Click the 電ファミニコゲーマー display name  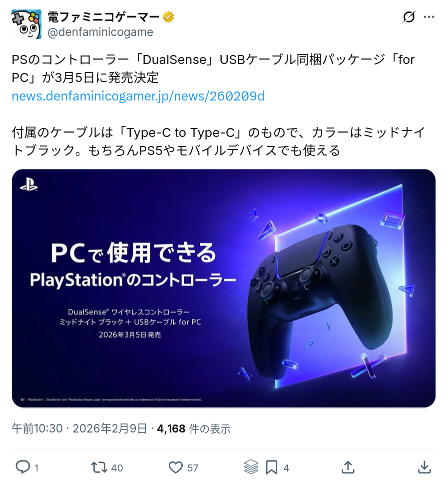coord(104,17)
